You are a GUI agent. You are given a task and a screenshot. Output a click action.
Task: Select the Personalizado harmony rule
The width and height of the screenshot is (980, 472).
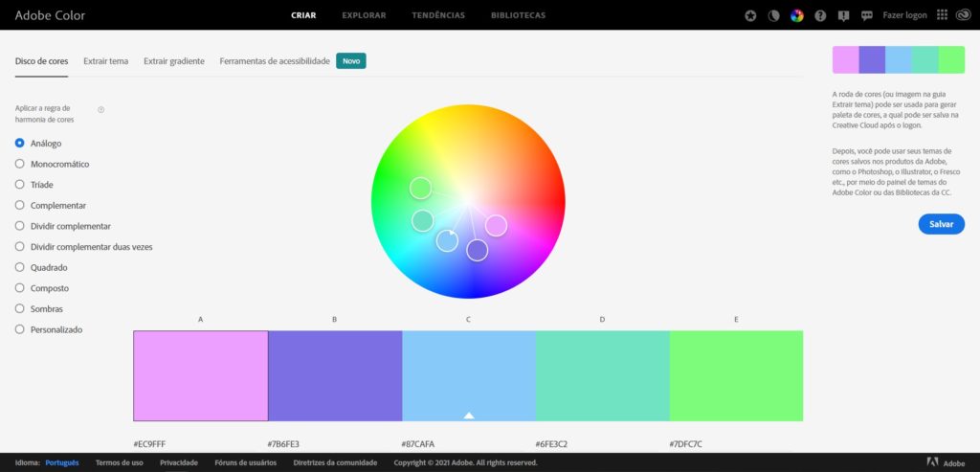(49, 329)
